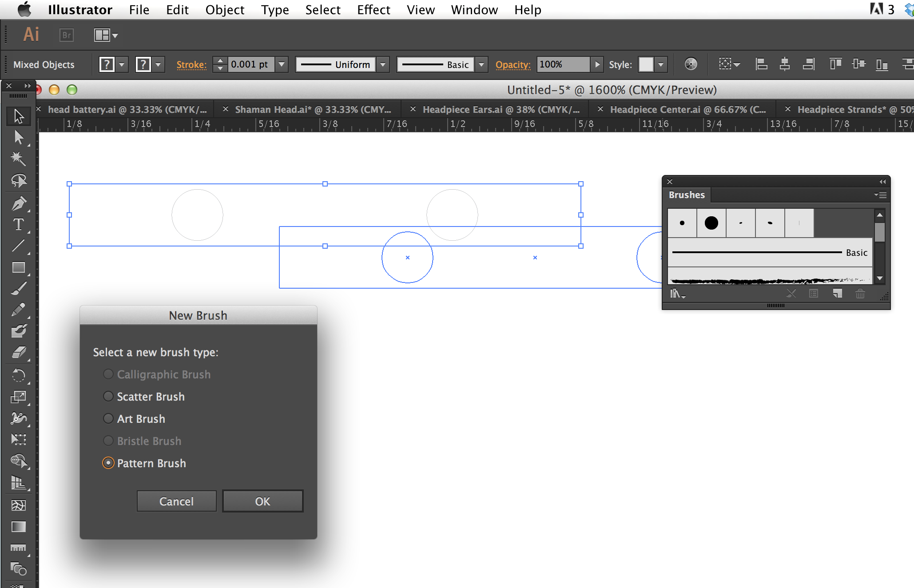
Task: Open the Object menu
Action: [x=225, y=9]
